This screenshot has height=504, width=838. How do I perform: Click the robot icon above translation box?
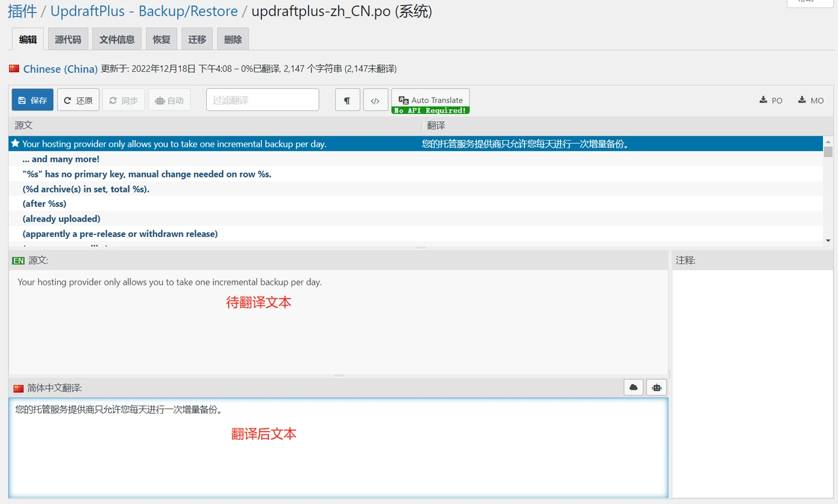coord(656,387)
